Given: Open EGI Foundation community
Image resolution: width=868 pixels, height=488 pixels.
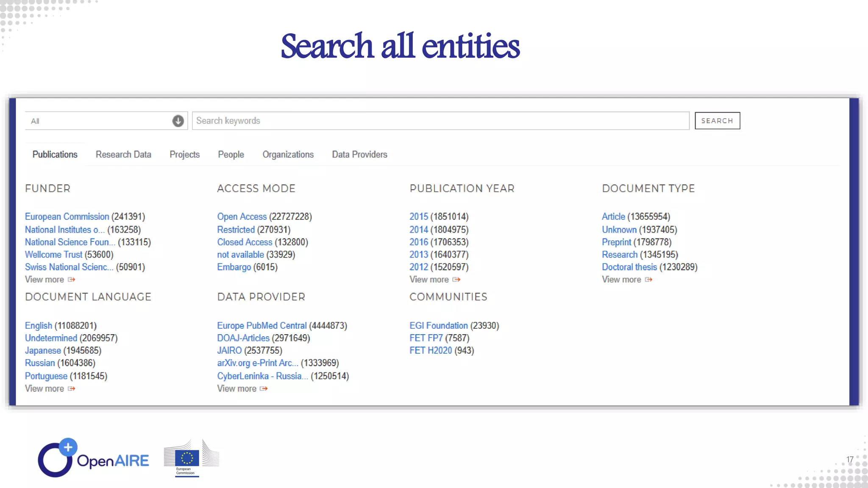Looking at the screenshot, I should (x=439, y=326).
